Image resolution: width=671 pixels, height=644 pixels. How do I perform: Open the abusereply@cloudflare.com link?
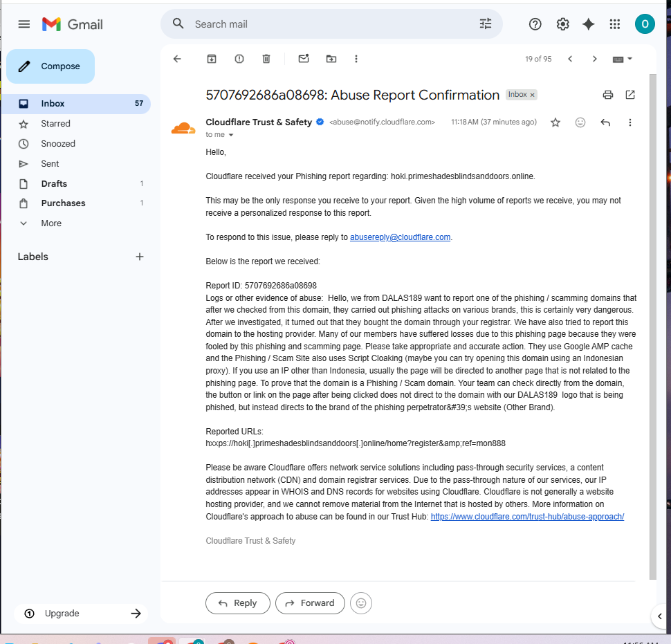tap(400, 237)
